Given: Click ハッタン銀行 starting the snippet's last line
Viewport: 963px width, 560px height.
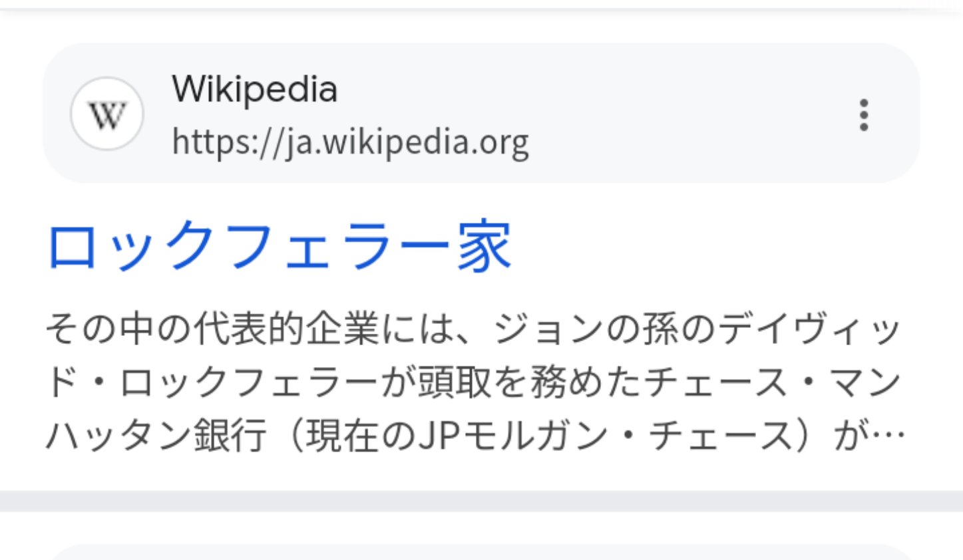Looking at the screenshot, I should pos(156,437).
